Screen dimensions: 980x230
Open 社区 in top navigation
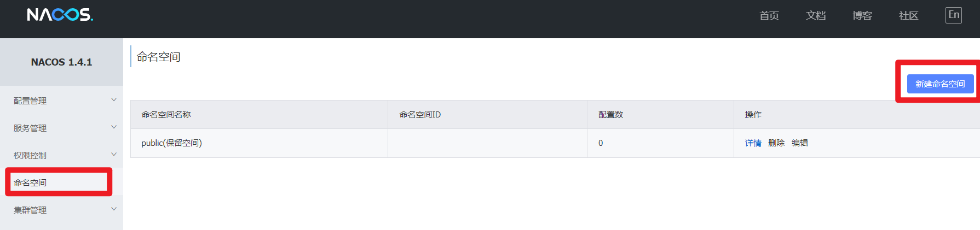[909, 16]
